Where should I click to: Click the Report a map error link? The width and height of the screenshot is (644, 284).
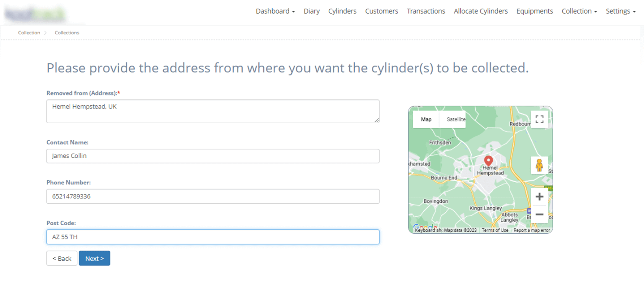531,230
